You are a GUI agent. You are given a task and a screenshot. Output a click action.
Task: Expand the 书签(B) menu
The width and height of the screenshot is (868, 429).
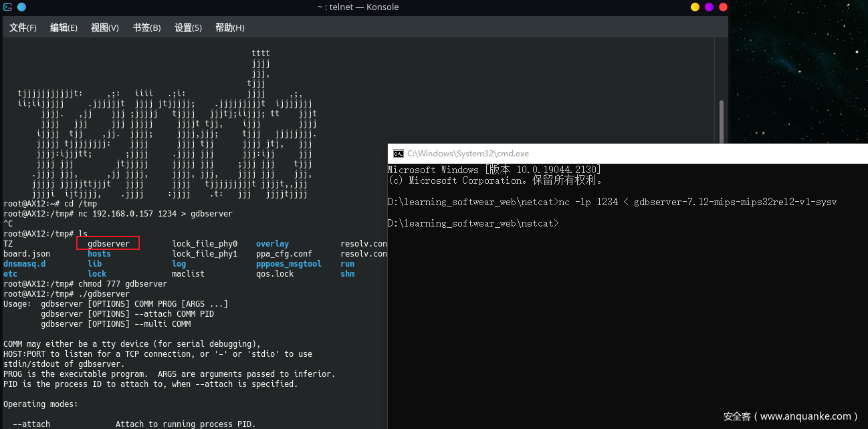pos(146,27)
